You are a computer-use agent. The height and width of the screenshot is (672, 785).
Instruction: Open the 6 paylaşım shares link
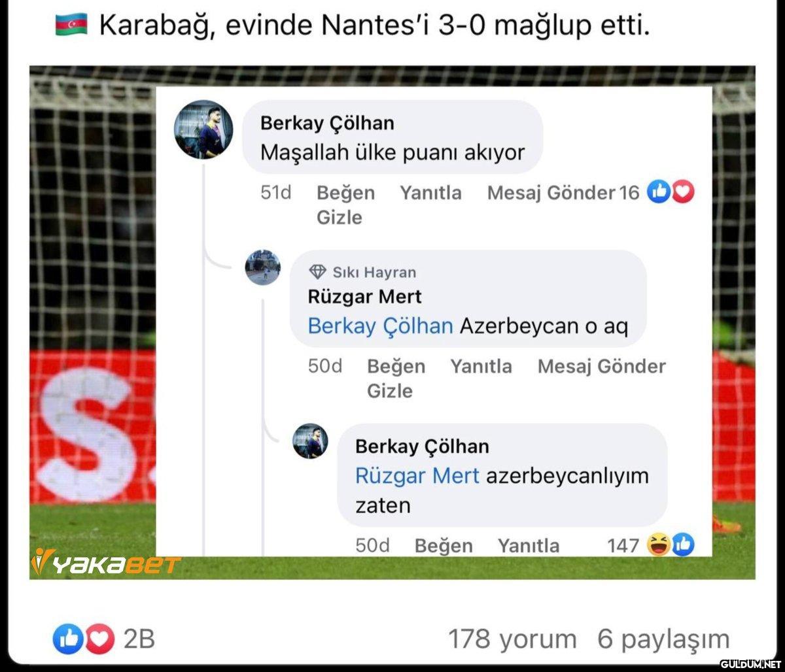(663, 640)
